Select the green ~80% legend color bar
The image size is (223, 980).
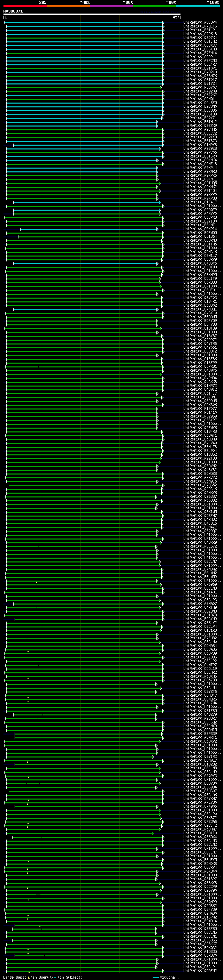(x=155, y=6)
